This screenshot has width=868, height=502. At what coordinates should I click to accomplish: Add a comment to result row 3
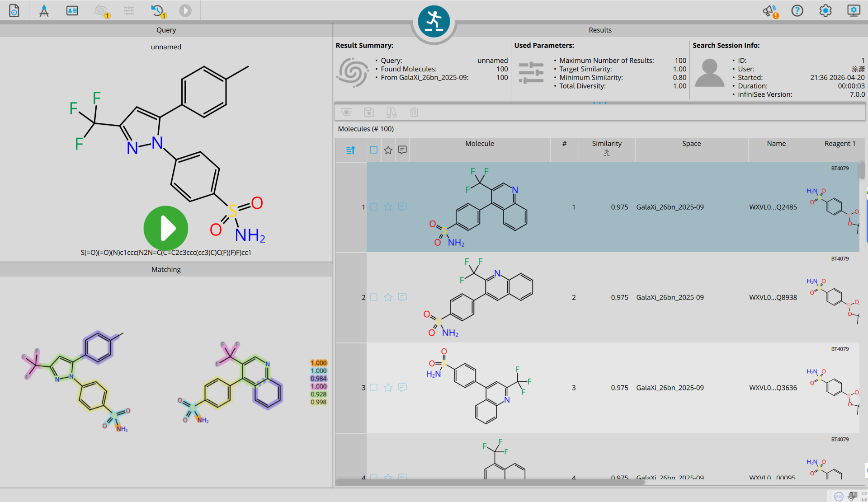click(x=402, y=388)
